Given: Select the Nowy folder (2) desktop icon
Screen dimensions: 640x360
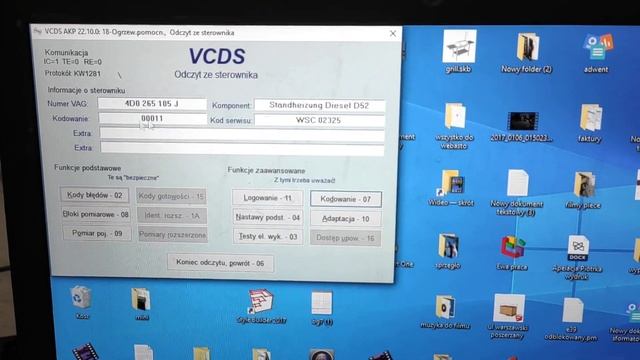Looking at the screenshot, I should (x=527, y=53).
